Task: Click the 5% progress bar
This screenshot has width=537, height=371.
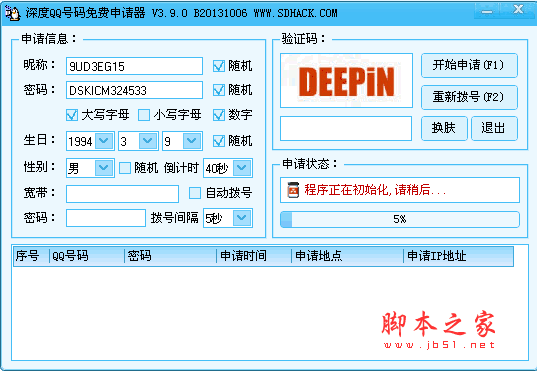Action: click(x=400, y=219)
